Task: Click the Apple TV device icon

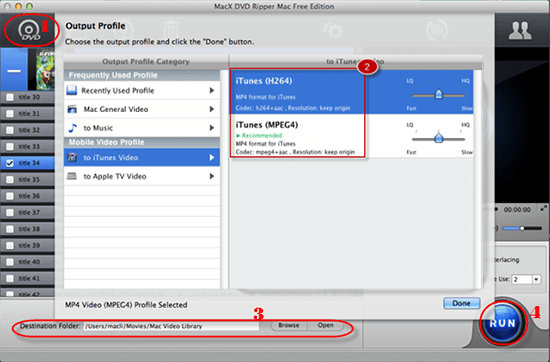Action: [72, 176]
